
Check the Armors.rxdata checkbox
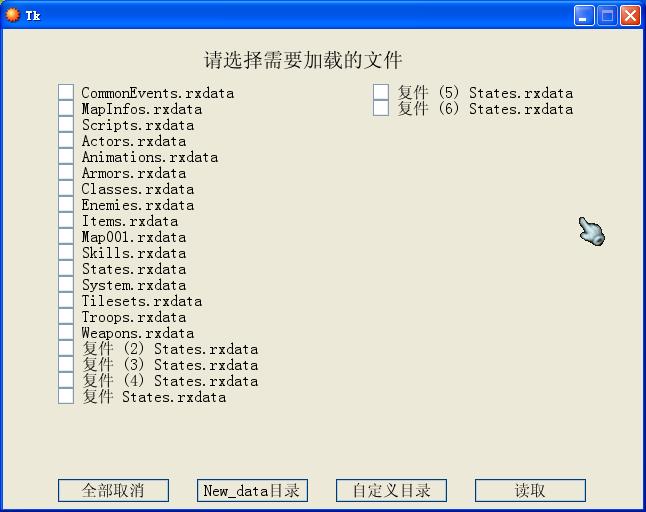click(66, 172)
